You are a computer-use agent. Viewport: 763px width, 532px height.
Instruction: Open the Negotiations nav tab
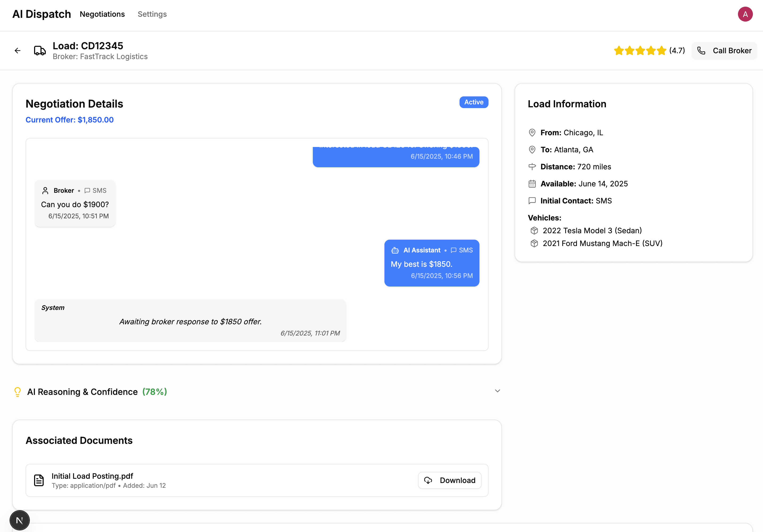tap(102, 14)
